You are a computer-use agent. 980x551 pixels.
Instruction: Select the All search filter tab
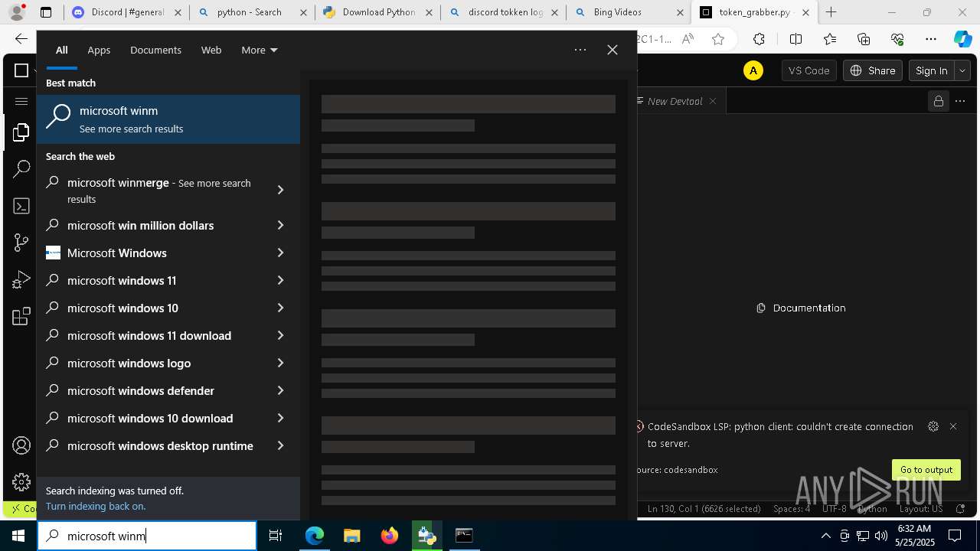coord(62,50)
